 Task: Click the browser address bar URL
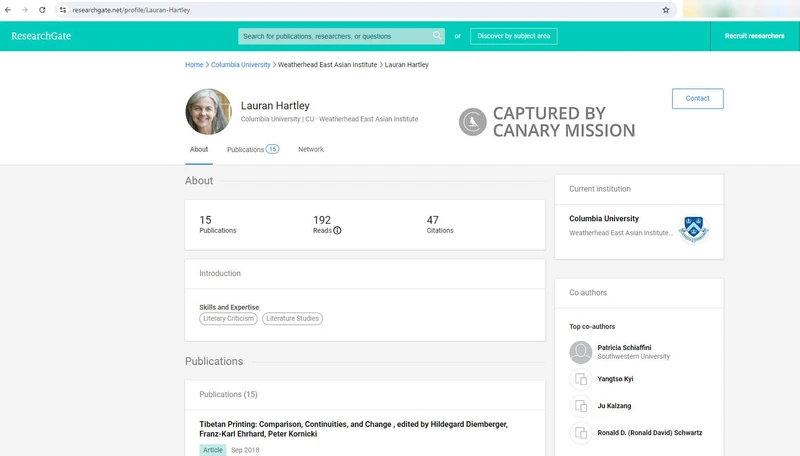pos(131,10)
